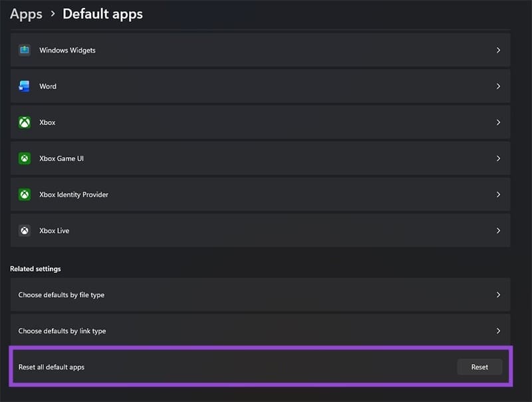This screenshot has height=402, width=532.
Task: Click the Windows Widgets app icon
Action: [25, 50]
